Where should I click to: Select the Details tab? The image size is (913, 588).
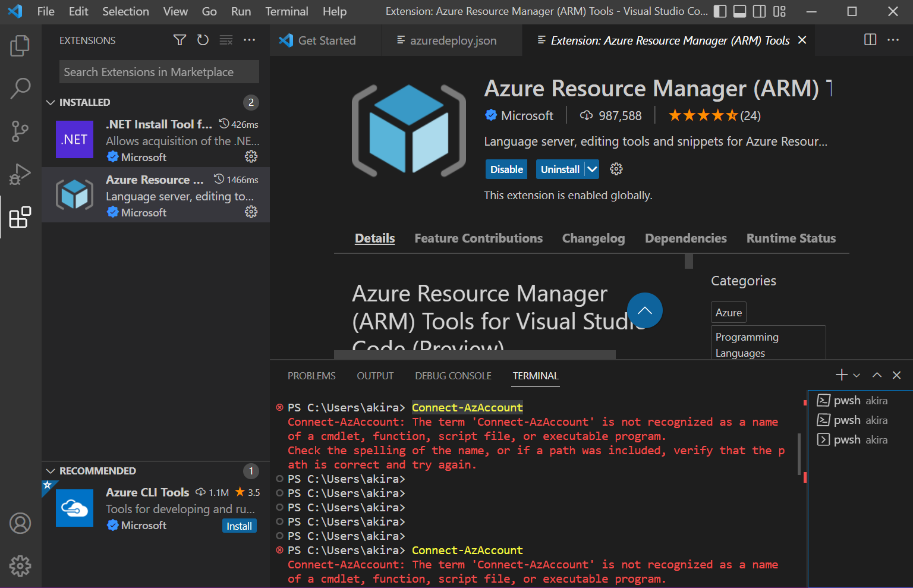tap(375, 238)
